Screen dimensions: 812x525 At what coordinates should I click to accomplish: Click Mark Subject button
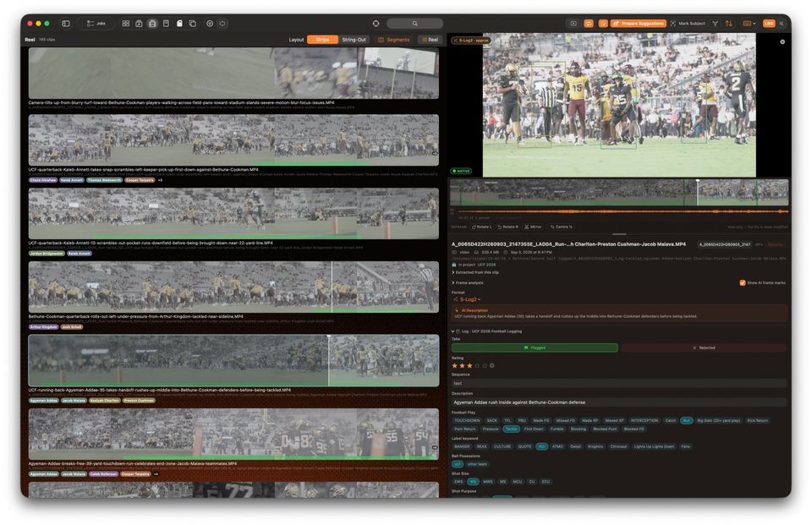[688, 24]
